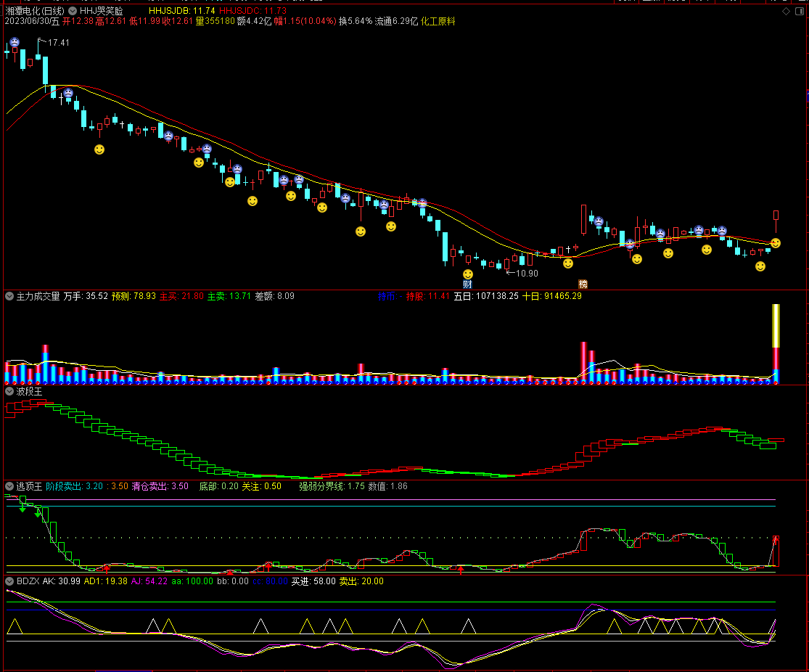Open the BDZX indicator dropdown
The width and height of the screenshot is (809, 672).
point(9,581)
